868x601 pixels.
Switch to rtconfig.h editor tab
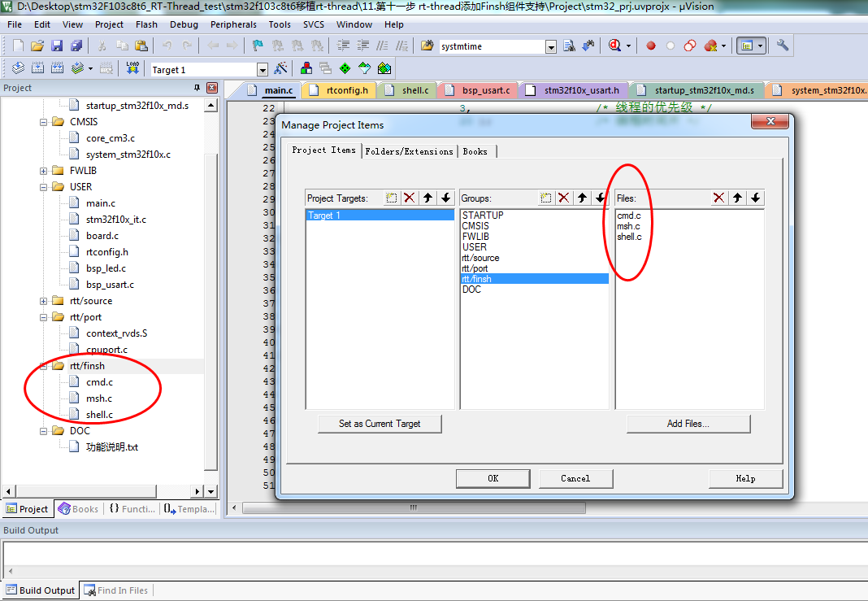click(341, 90)
